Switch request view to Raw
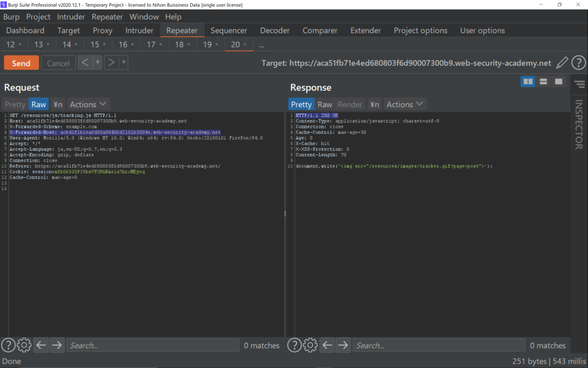The width and height of the screenshot is (588, 368). coord(39,104)
